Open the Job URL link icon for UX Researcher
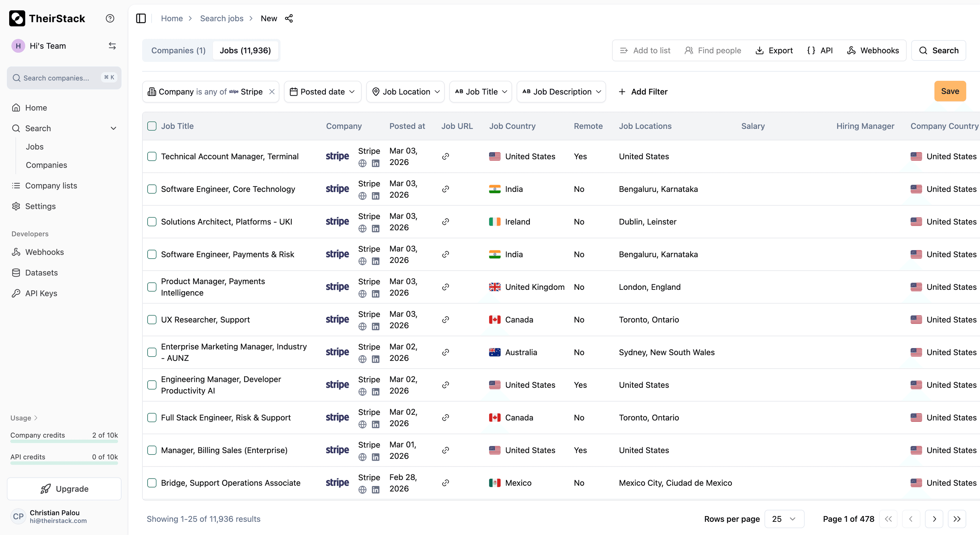Image resolution: width=980 pixels, height=535 pixels. (x=445, y=320)
